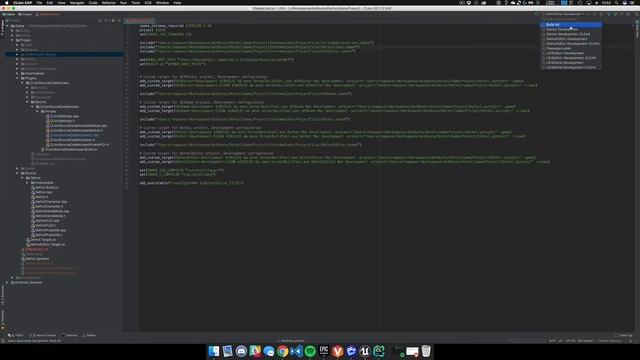
Task: Click the Build hammer icon in toolbar
Action: click(x=537, y=14)
